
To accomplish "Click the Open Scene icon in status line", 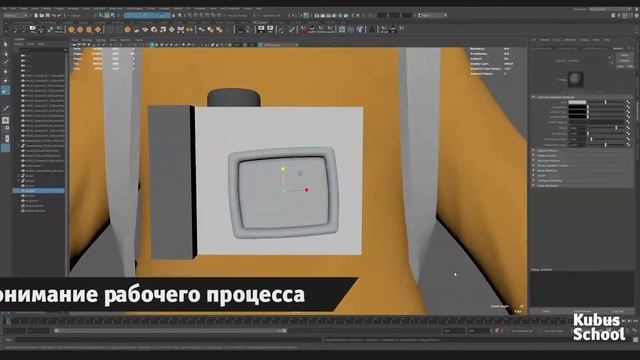I will point(42,16).
